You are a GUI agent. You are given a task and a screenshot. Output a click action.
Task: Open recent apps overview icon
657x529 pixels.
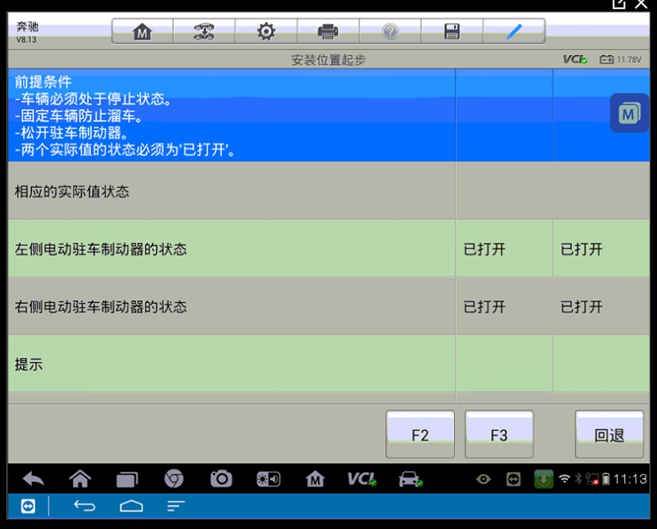(127, 479)
